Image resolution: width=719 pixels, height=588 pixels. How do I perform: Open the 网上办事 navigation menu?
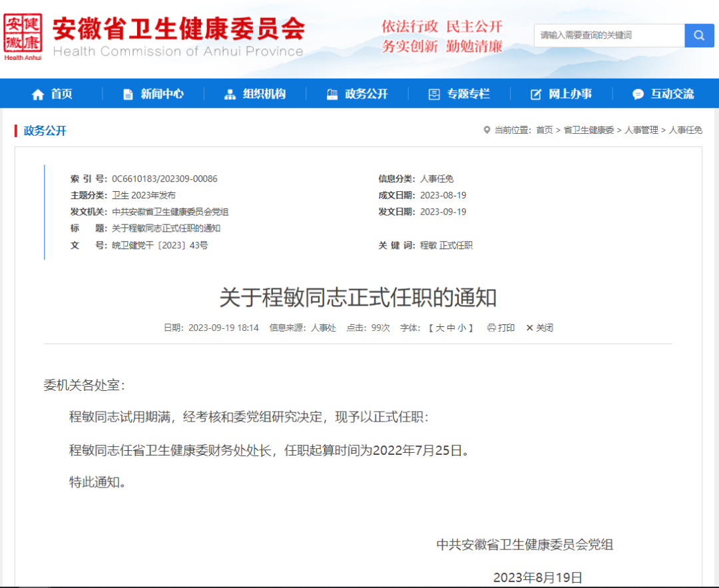[571, 93]
